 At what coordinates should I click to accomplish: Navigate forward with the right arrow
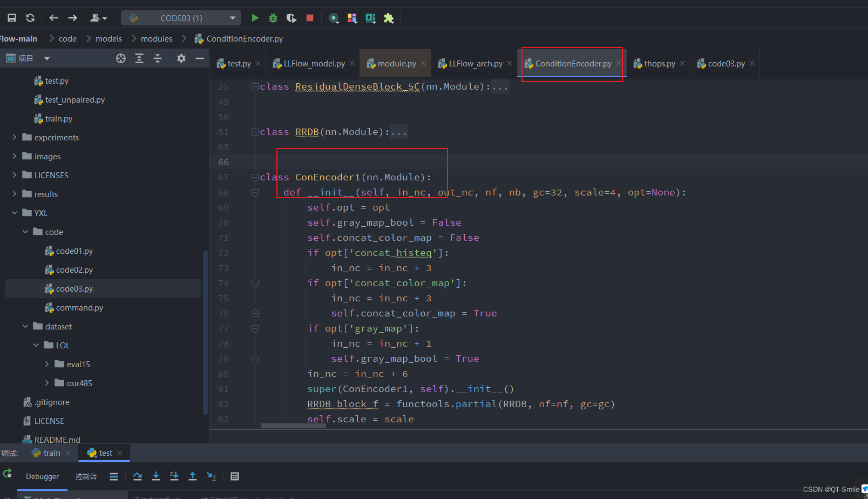click(x=72, y=18)
